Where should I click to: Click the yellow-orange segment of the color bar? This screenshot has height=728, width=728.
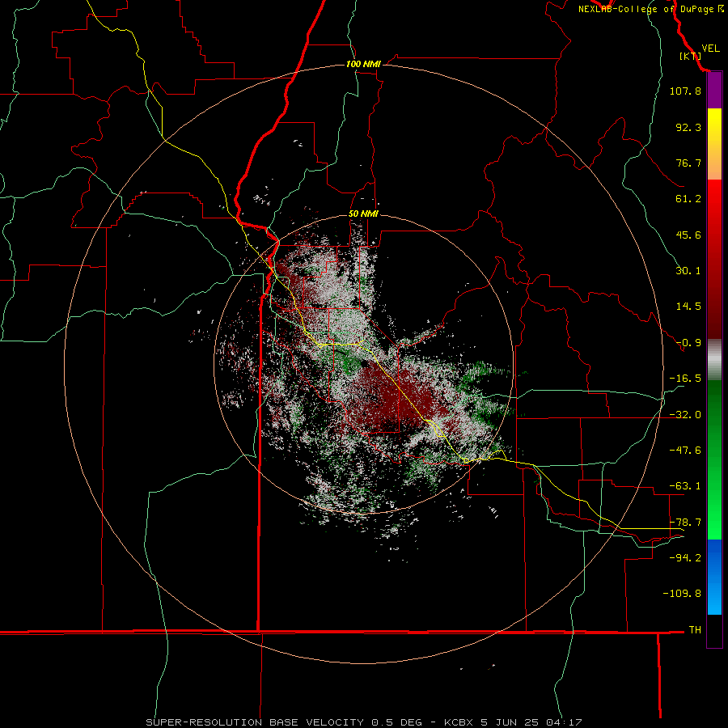point(714,144)
